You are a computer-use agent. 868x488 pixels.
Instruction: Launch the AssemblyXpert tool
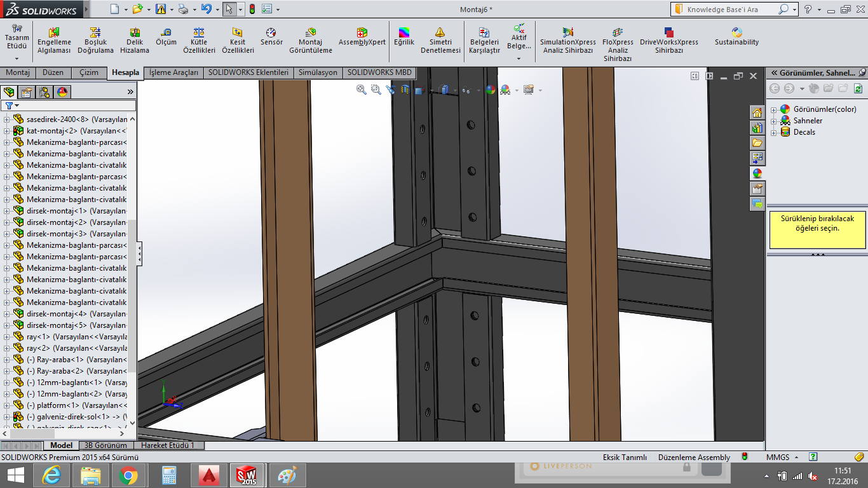(362, 37)
